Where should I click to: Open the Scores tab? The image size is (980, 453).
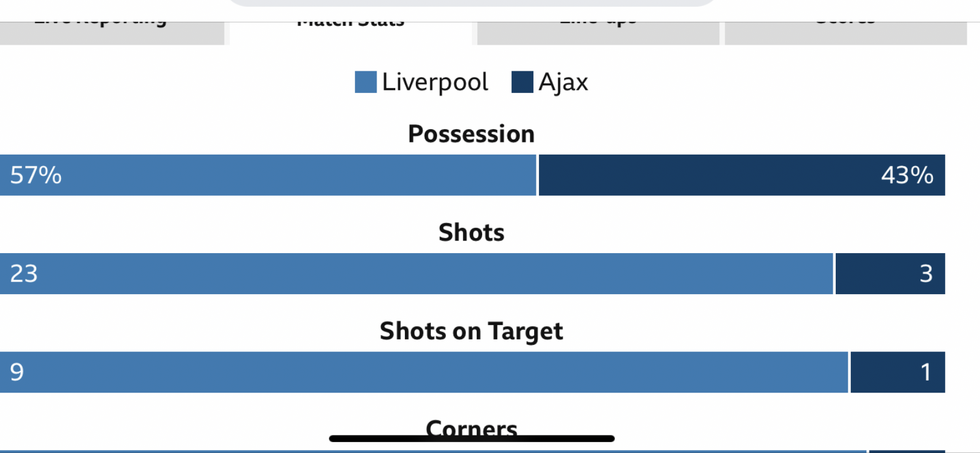[845, 33]
